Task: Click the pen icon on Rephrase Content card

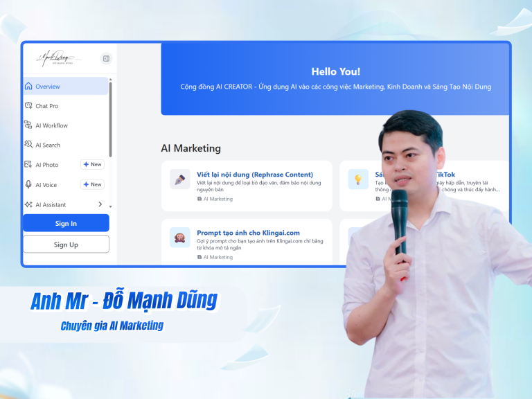Action: tap(180, 179)
